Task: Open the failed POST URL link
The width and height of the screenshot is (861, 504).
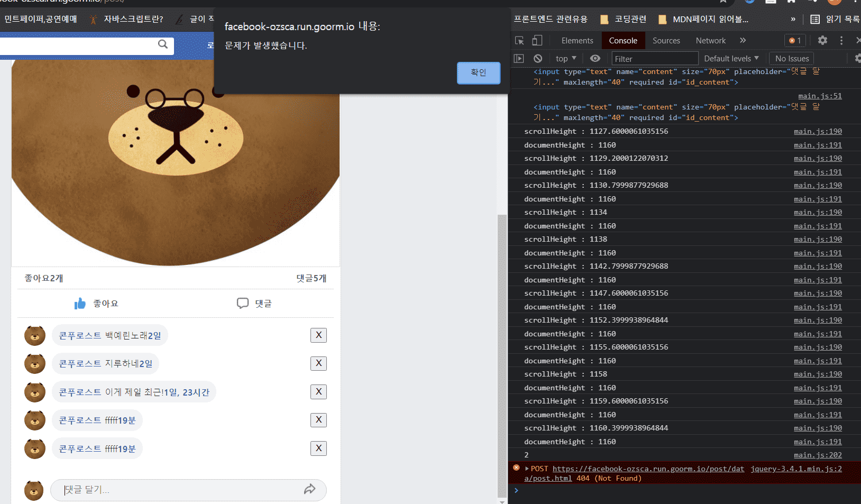Action: point(648,469)
